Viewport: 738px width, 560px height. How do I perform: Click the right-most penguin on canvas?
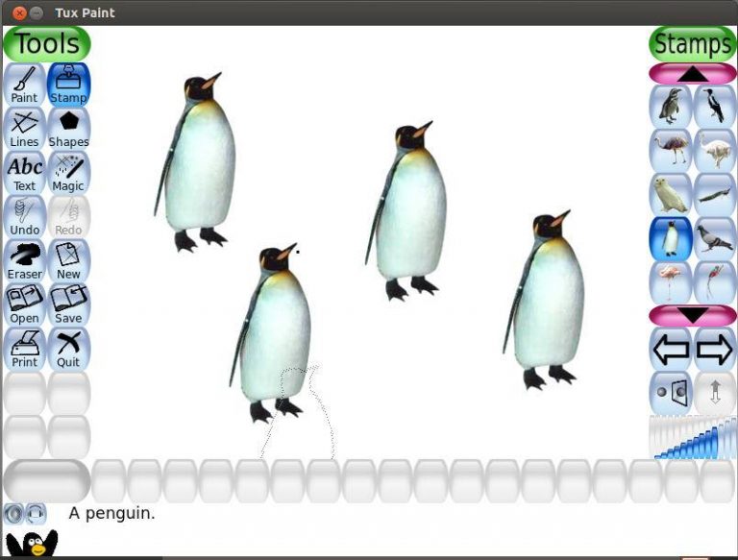(x=544, y=300)
